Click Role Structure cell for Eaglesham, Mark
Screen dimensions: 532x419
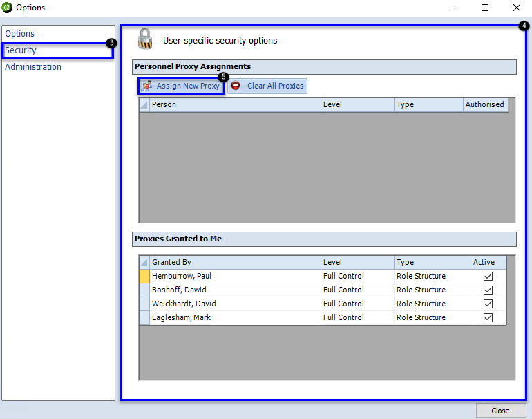click(x=433, y=318)
